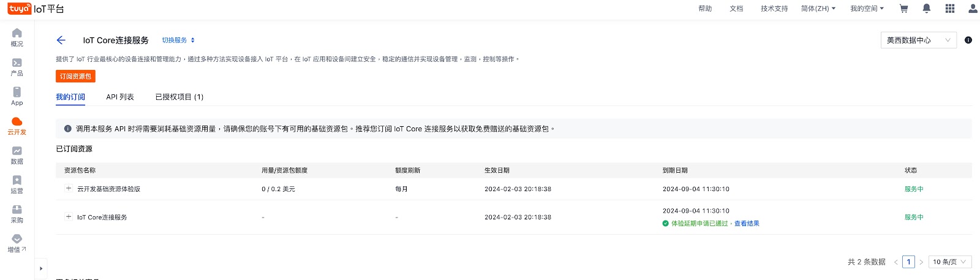Click the next page arrow
The width and height of the screenshot is (980, 280).
coord(921,262)
